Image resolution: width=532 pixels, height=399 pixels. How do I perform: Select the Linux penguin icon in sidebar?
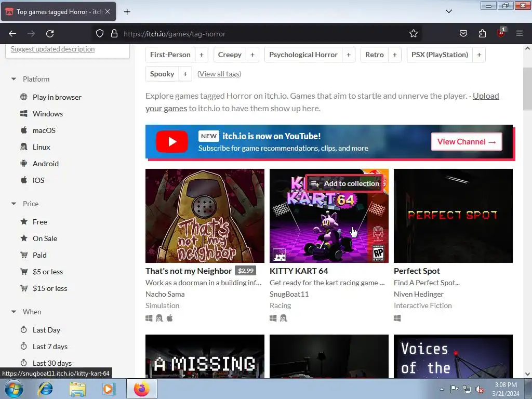coord(24,147)
